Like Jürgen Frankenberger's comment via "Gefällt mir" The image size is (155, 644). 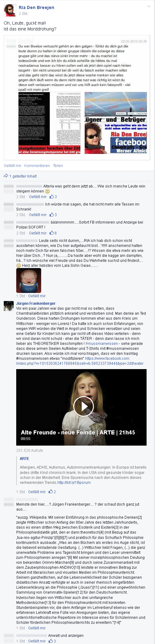(x=37, y=492)
